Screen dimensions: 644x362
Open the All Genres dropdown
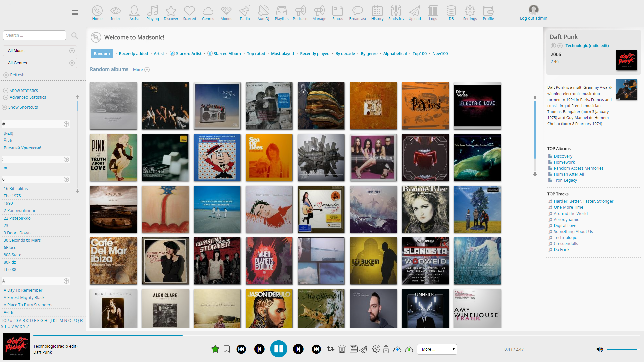40,63
